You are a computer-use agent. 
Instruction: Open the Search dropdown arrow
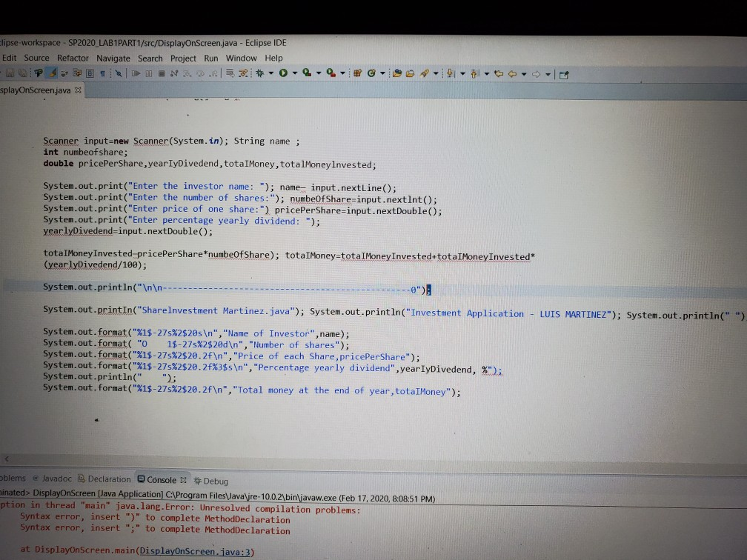point(436,73)
